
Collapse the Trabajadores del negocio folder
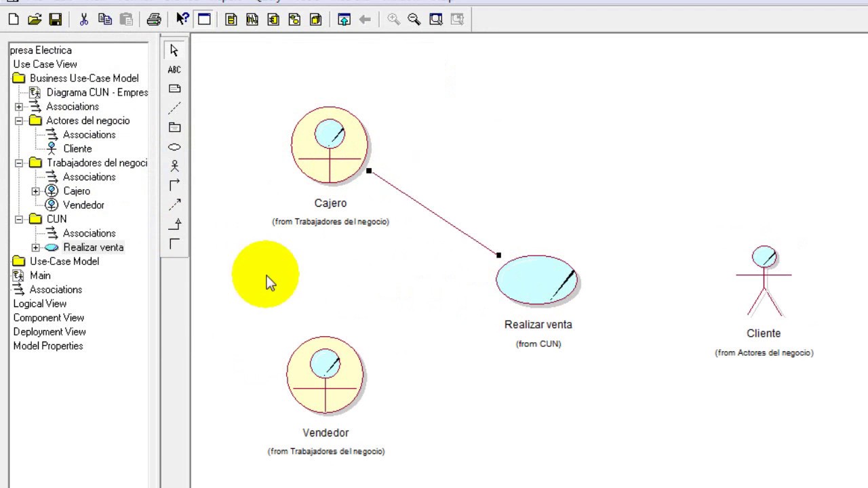click(x=19, y=163)
